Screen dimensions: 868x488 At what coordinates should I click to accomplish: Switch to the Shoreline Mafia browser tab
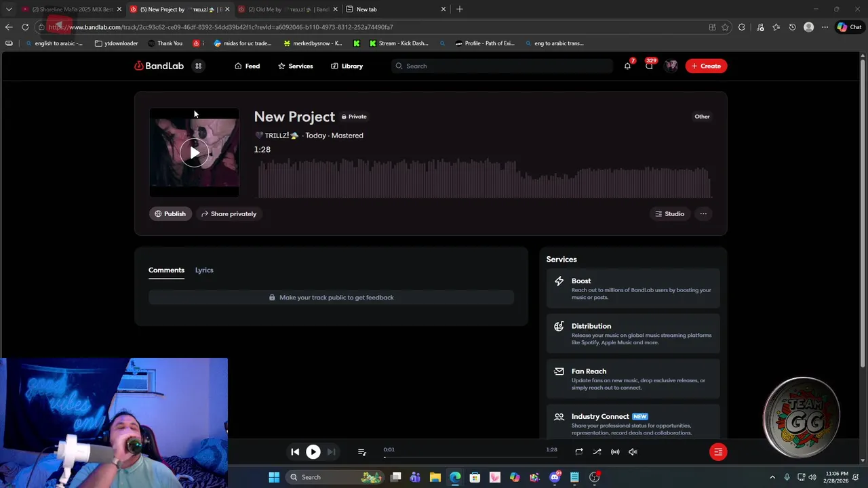[x=71, y=9]
